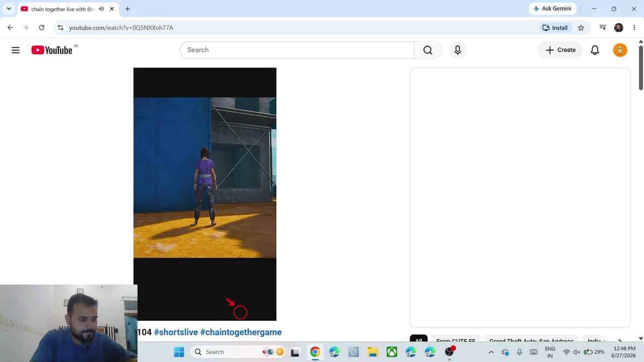Image resolution: width=644 pixels, height=362 pixels.
Task: Show hidden system tray icons
Action: tap(491, 352)
